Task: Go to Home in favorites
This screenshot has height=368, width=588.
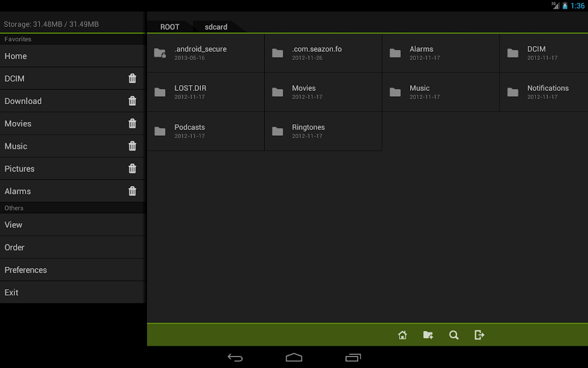Action: (x=72, y=56)
